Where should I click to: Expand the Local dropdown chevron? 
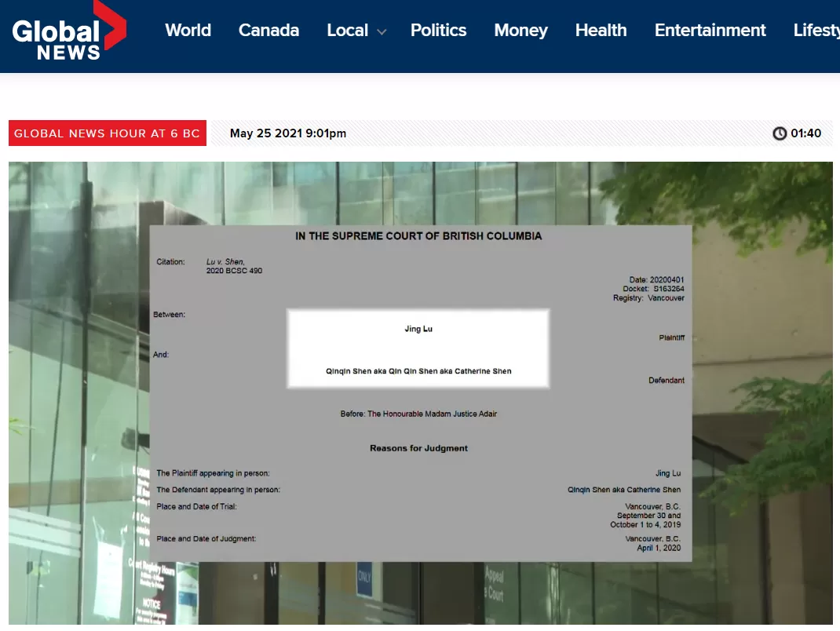(382, 32)
